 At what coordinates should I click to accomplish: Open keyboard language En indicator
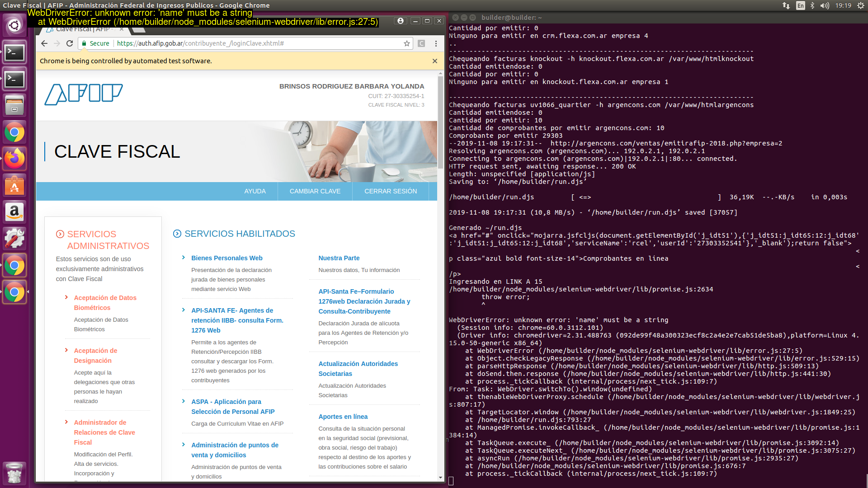point(801,5)
